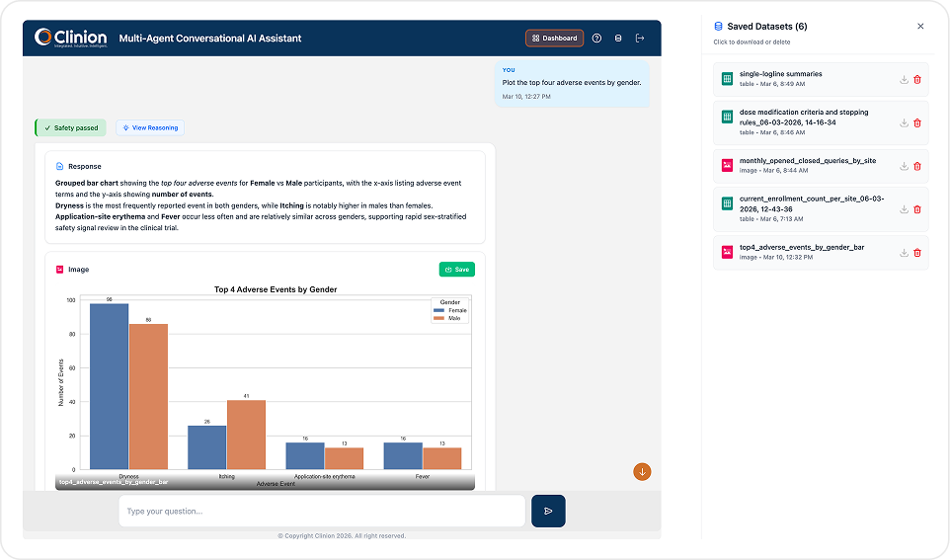Delete the top4_adverse_events_by_gender_bar dataset

pos(917,253)
